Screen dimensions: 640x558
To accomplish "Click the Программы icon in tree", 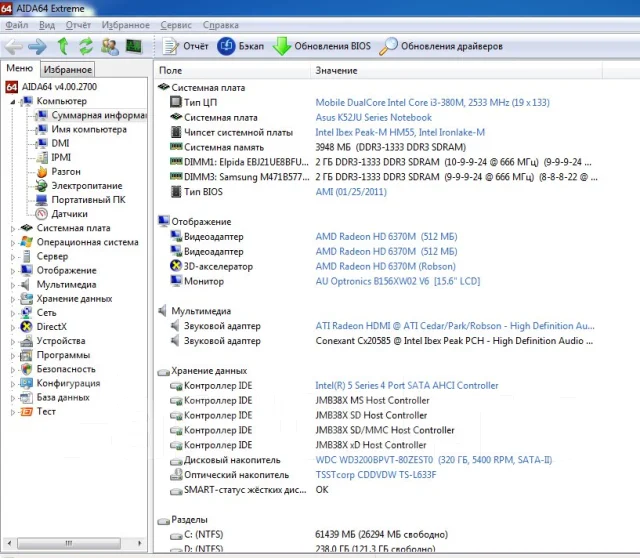I will coord(27,355).
